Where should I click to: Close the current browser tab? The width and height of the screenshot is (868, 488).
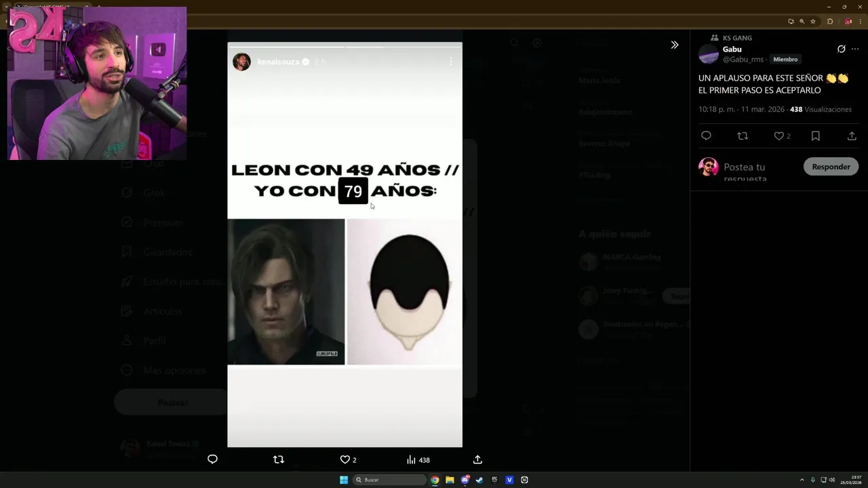tap(87, 7)
